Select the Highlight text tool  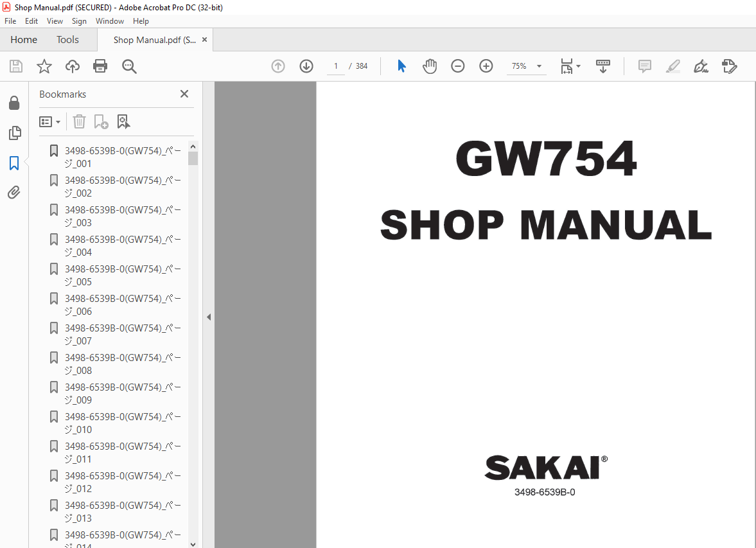coord(673,66)
